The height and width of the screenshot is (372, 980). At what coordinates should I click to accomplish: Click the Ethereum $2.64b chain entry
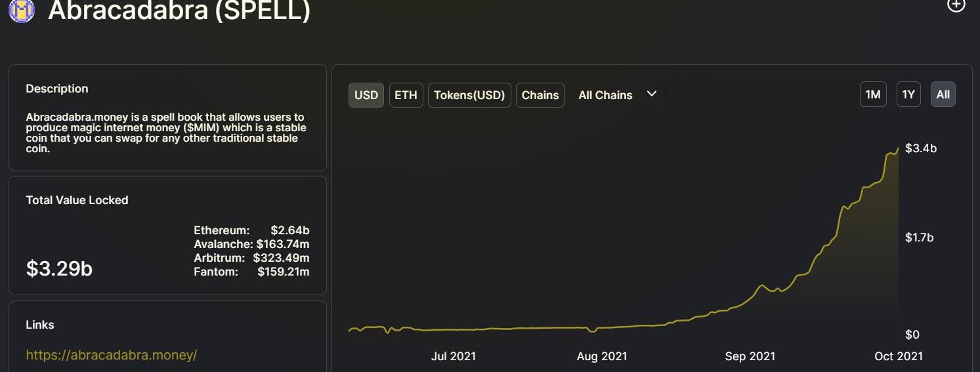click(x=251, y=230)
